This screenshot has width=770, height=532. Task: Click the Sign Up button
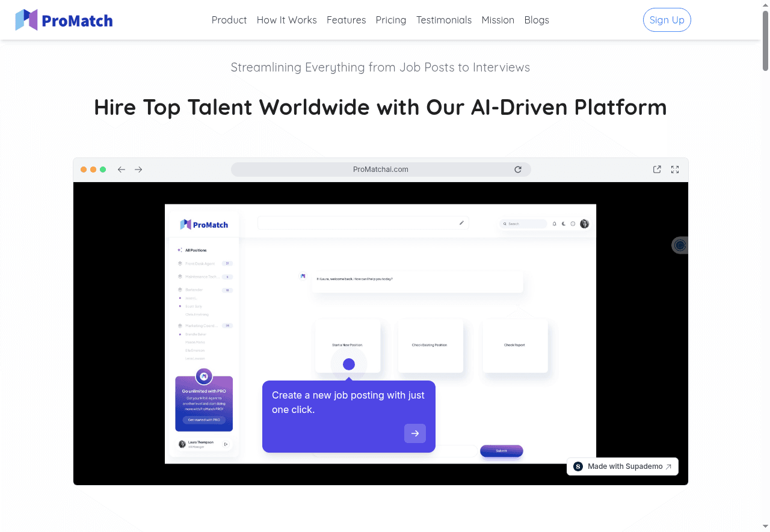coord(667,20)
